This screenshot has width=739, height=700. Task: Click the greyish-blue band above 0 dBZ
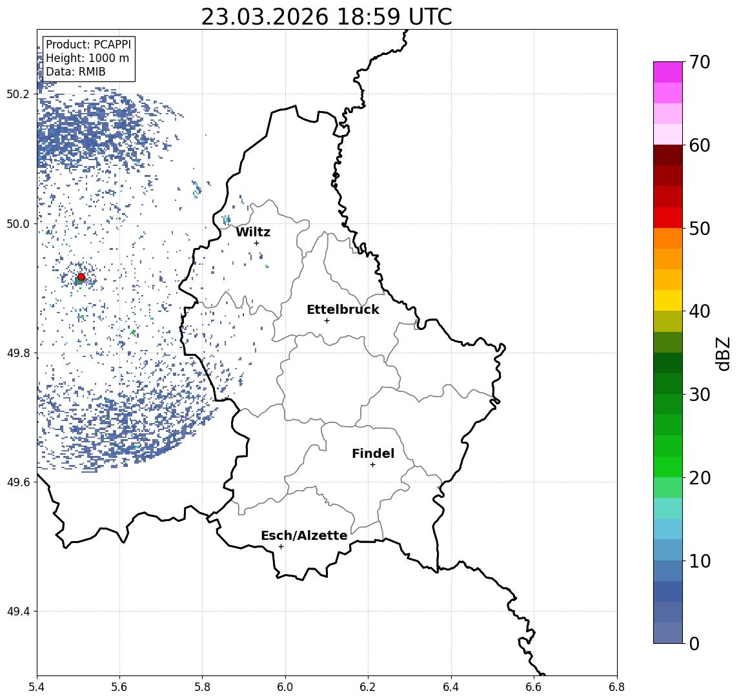coord(668,633)
